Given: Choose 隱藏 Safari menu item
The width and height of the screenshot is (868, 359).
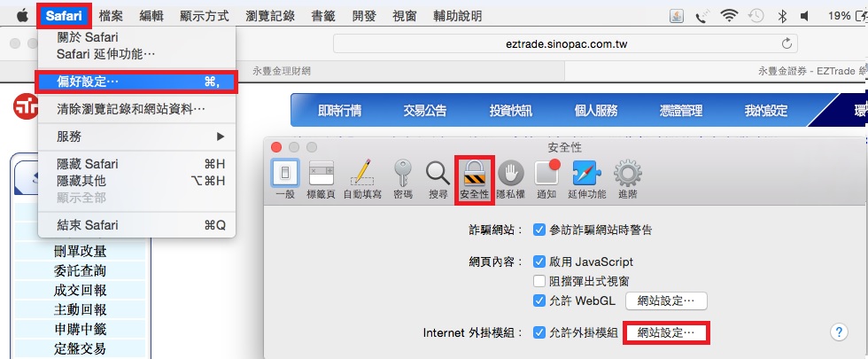Looking at the screenshot, I should click(136, 164).
